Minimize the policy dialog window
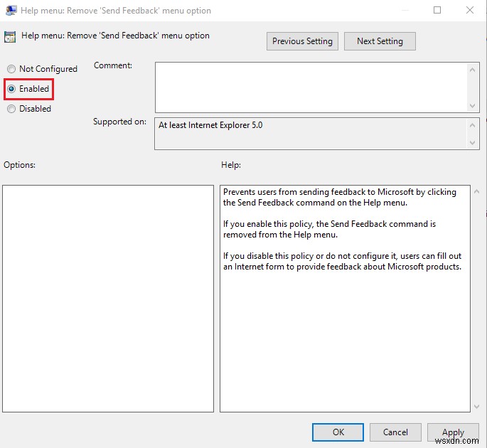Image resolution: width=487 pixels, height=448 pixels. (x=405, y=10)
